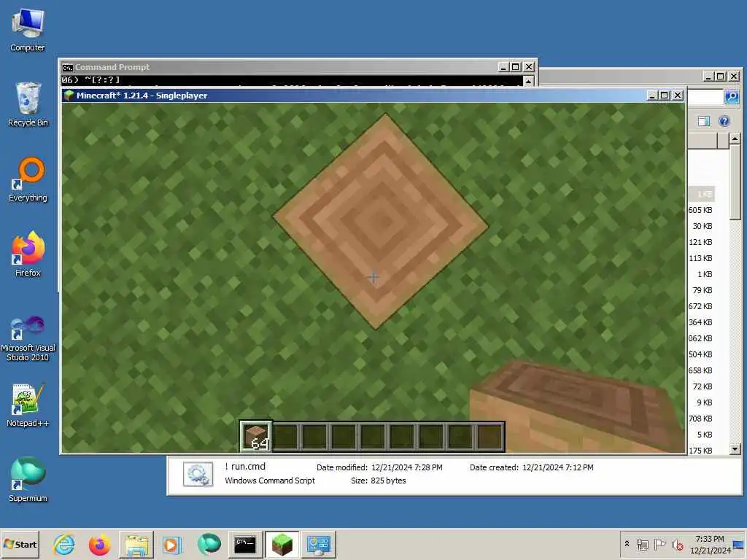The image size is (747, 560).
Task: Maximize the Command Prompt window
Action: [516, 66]
